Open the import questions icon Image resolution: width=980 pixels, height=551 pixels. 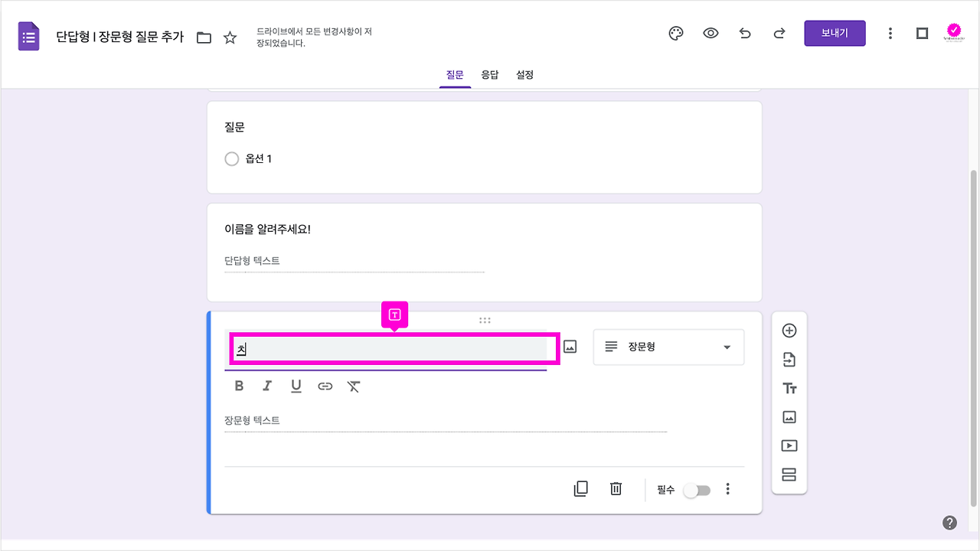789,359
